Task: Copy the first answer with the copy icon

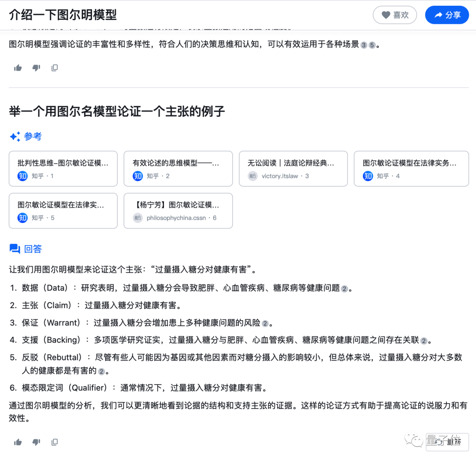Action: pos(55,68)
